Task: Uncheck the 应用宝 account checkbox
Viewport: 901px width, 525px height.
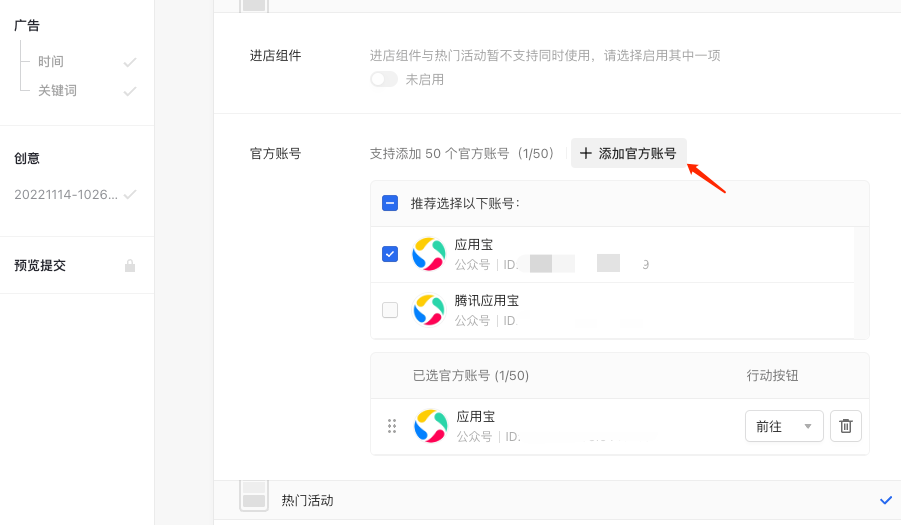Action: point(390,254)
